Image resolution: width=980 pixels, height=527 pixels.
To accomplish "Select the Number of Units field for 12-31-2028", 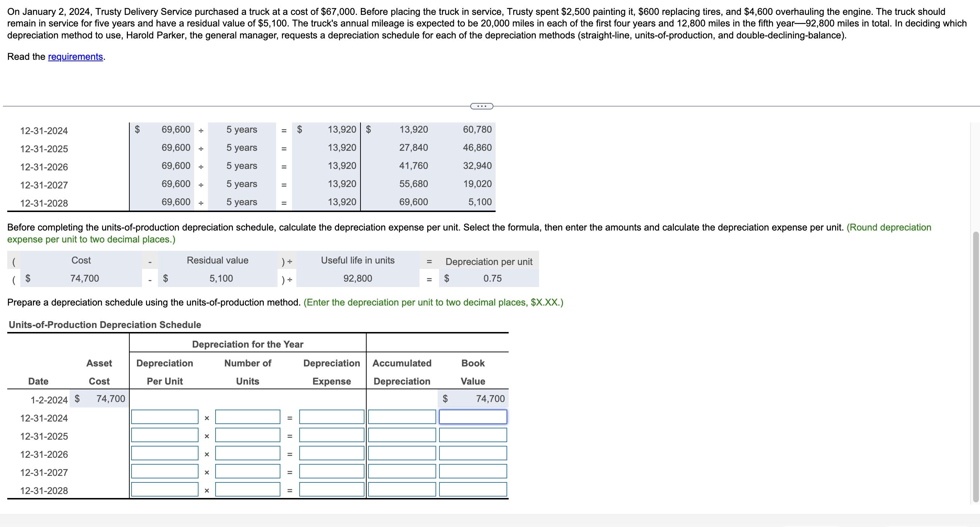I will point(247,490).
